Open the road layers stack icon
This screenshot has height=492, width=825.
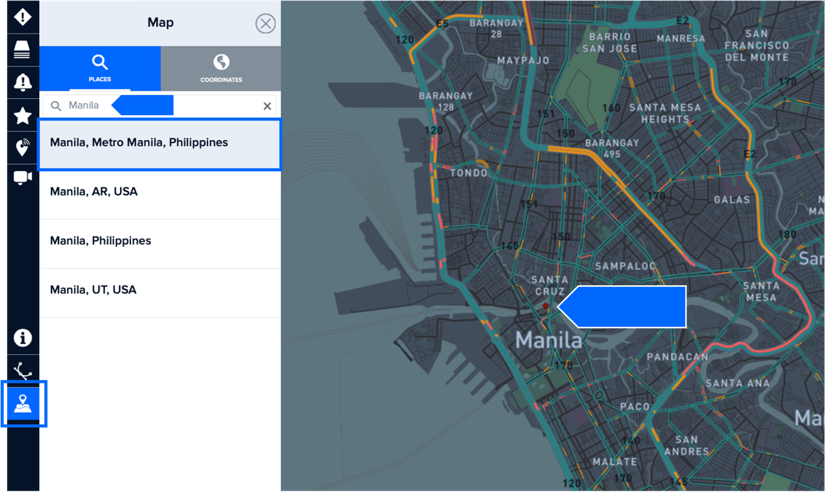23,49
